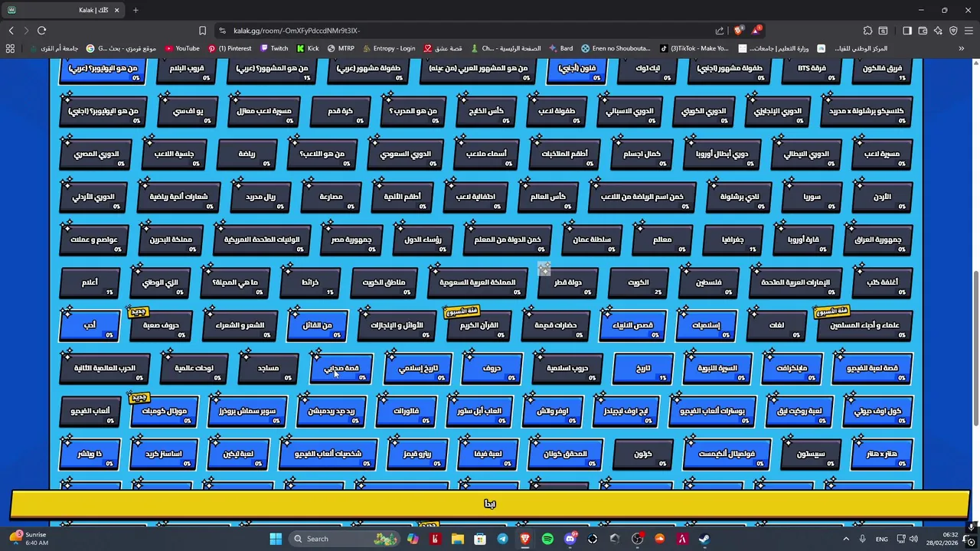Screen dimensions: 980x551
Task: Toggle the من القائل category tile
Action: pyautogui.click(x=318, y=325)
